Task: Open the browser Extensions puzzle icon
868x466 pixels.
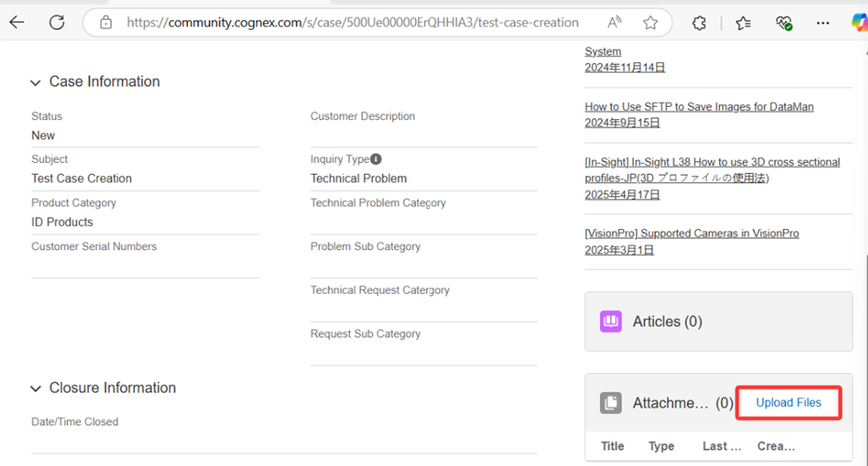Action: point(700,22)
